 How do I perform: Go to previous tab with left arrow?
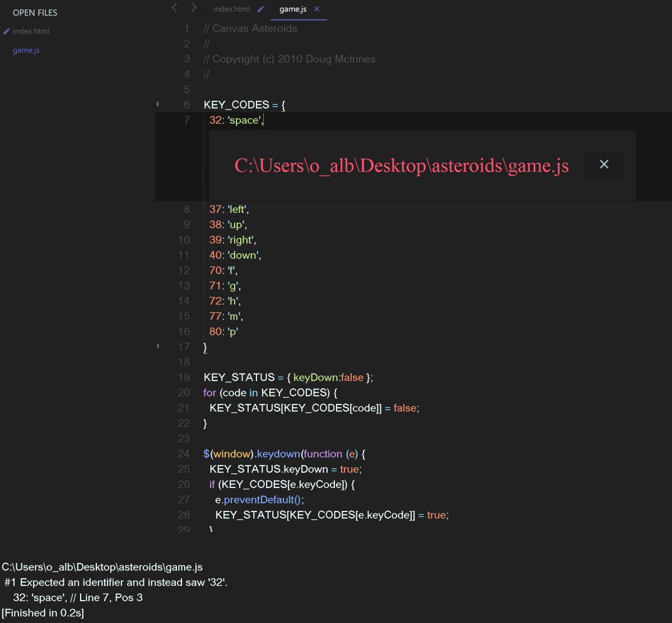click(174, 8)
